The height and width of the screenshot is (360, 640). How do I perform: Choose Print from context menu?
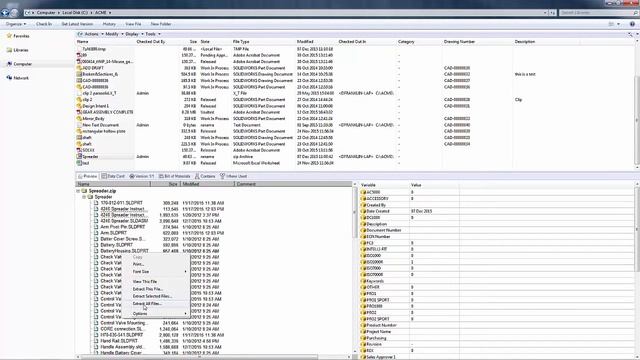156,264
